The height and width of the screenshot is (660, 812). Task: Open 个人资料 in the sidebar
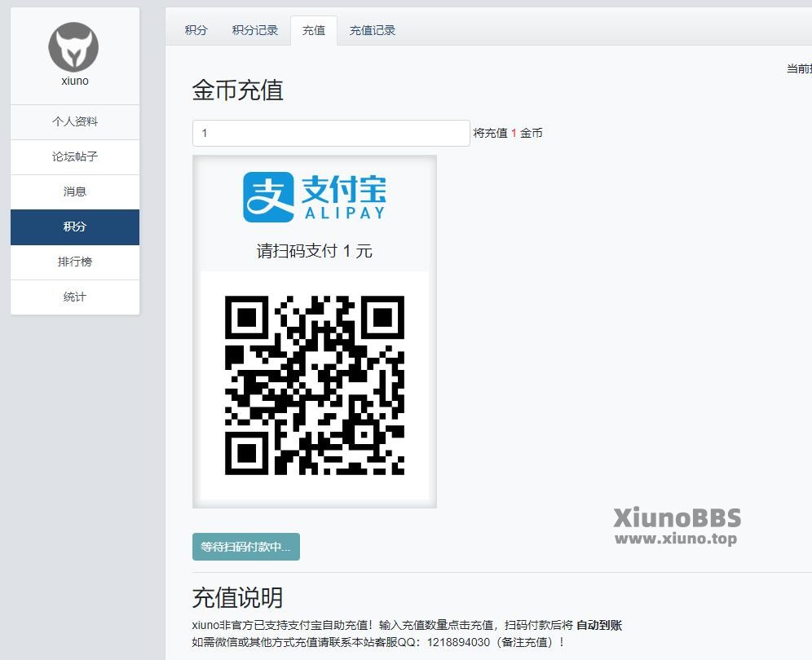(x=75, y=121)
